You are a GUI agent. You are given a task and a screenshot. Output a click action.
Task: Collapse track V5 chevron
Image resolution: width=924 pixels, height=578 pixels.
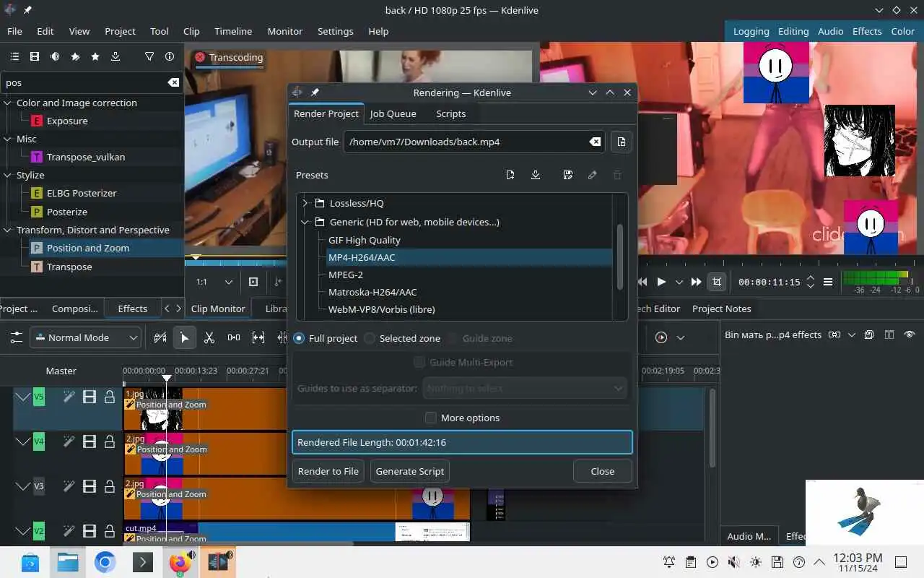(22, 397)
